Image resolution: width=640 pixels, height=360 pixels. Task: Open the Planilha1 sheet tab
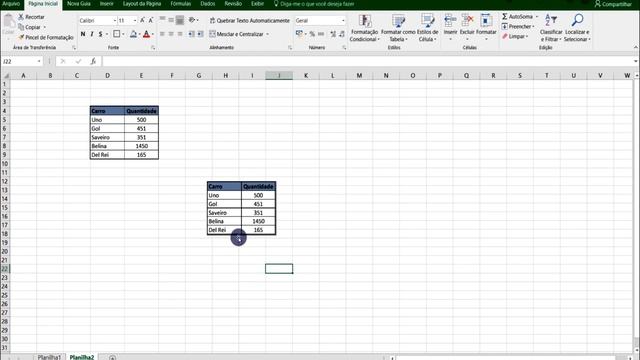49,357
